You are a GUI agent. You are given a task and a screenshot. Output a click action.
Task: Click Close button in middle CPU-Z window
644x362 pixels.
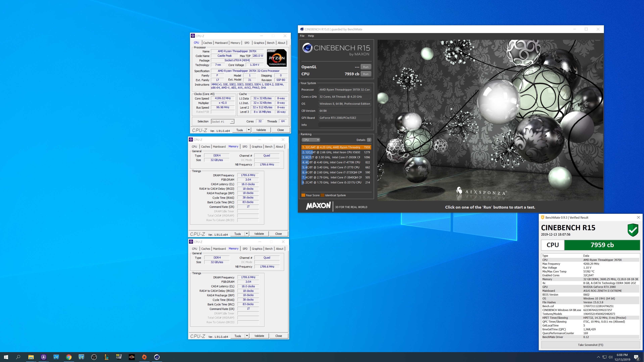point(278,234)
